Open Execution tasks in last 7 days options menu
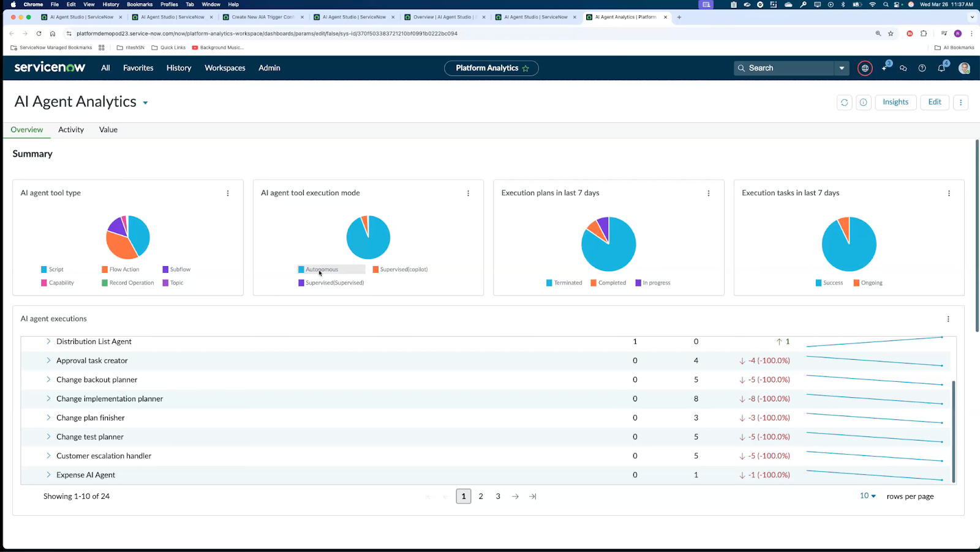The image size is (980, 552). coord(949,193)
